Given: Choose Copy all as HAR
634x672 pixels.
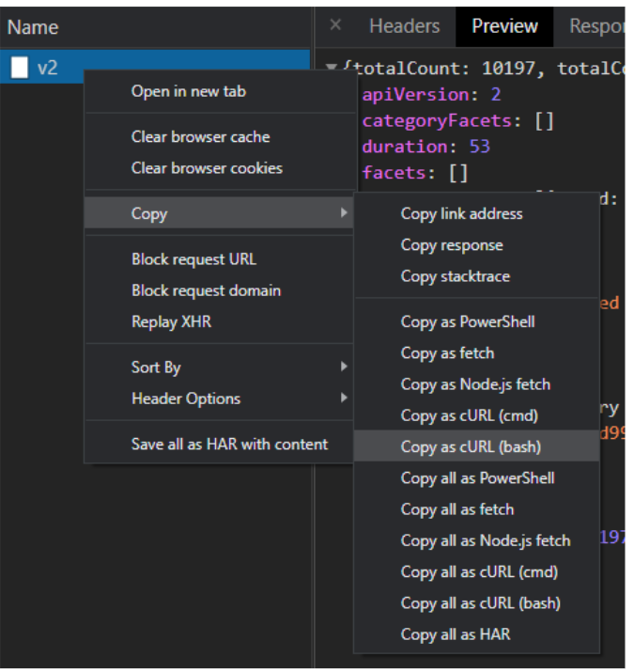Looking at the screenshot, I should point(456,633).
